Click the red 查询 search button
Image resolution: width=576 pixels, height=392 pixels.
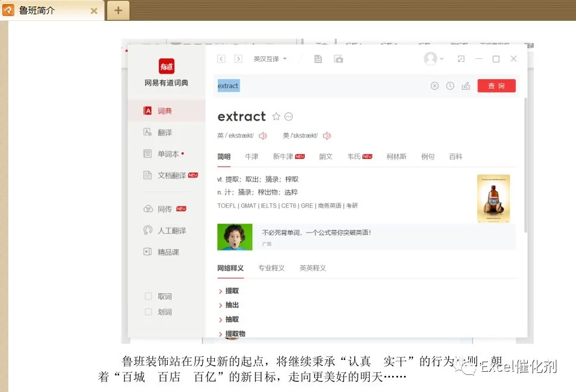pyautogui.click(x=497, y=86)
